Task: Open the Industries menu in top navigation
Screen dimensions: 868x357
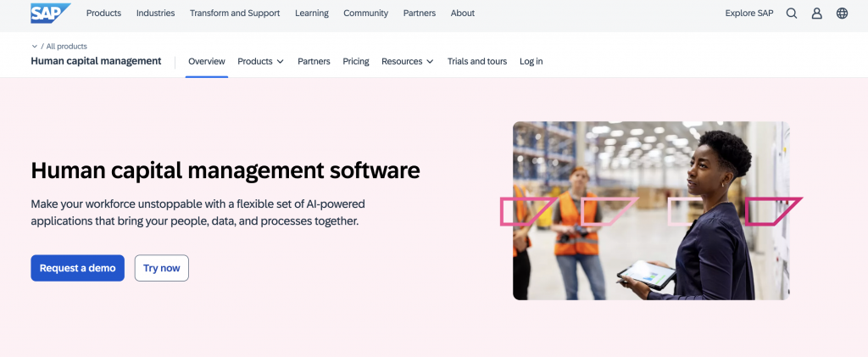Action: pyautogui.click(x=155, y=14)
